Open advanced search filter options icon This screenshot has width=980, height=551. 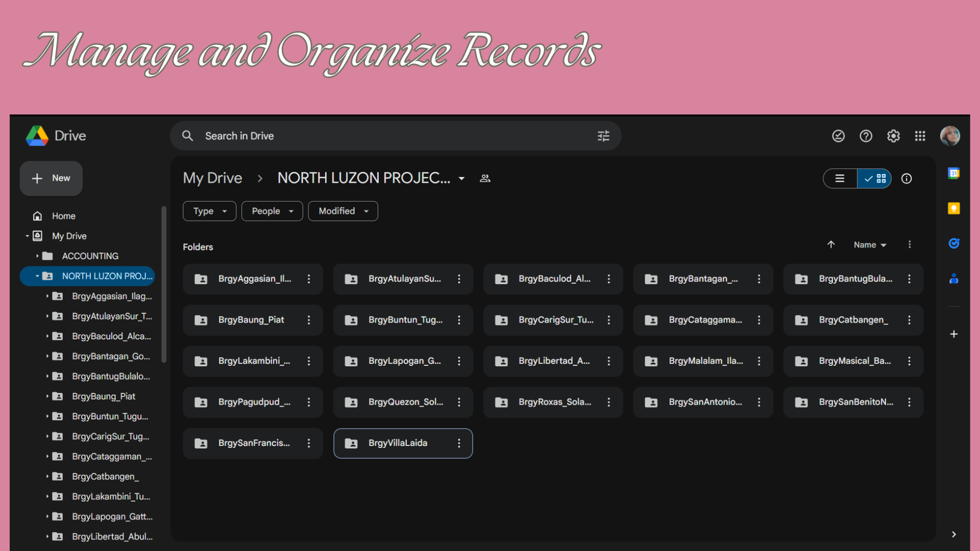click(603, 136)
